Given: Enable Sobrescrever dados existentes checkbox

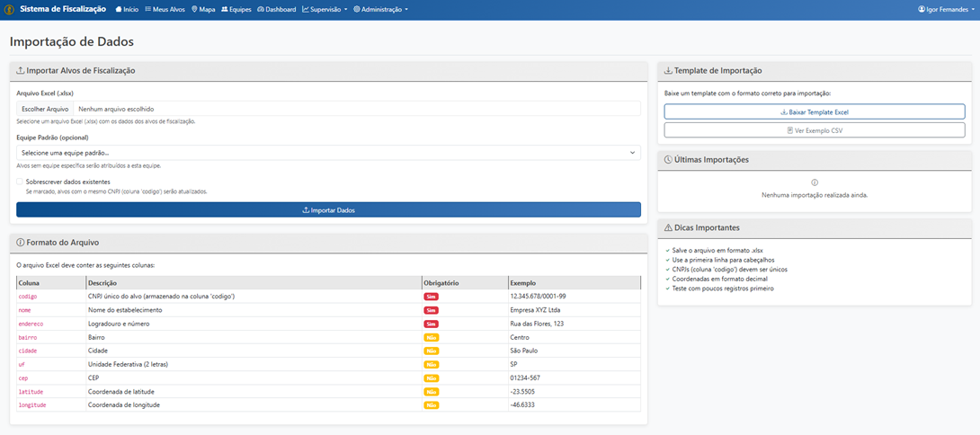Looking at the screenshot, I should click(x=20, y=182).
